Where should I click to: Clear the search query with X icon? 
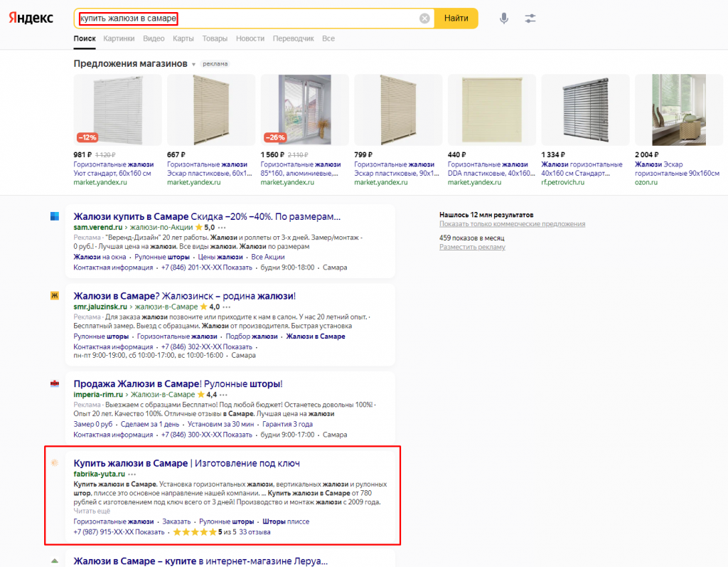(x=424, y=18)
